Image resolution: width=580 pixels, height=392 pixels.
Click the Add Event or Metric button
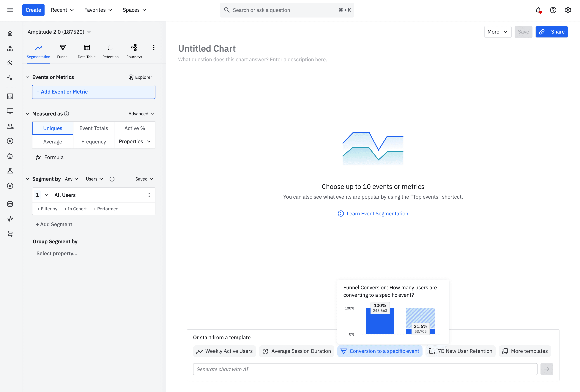point(94,92)
